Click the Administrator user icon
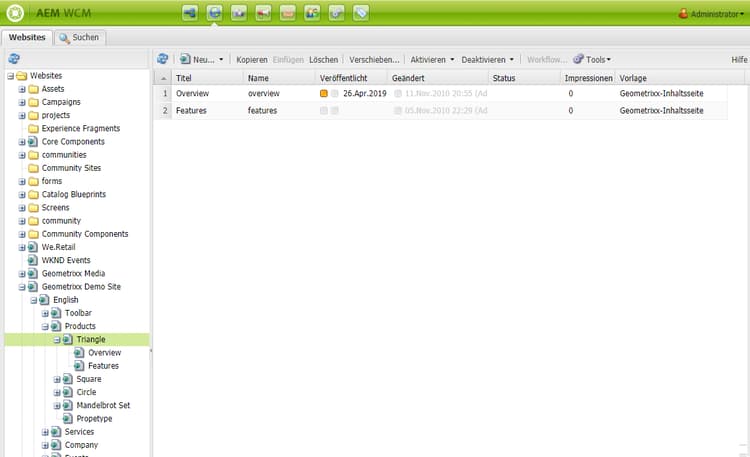Image resolution: width=750 pixels, height=457 pixels. (x=683, y=13)
